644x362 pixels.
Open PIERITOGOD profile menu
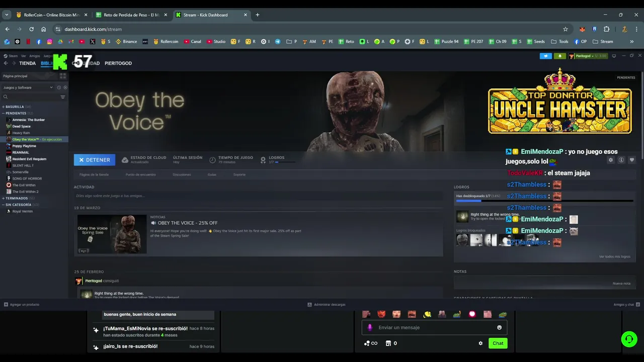click(118, 63)
